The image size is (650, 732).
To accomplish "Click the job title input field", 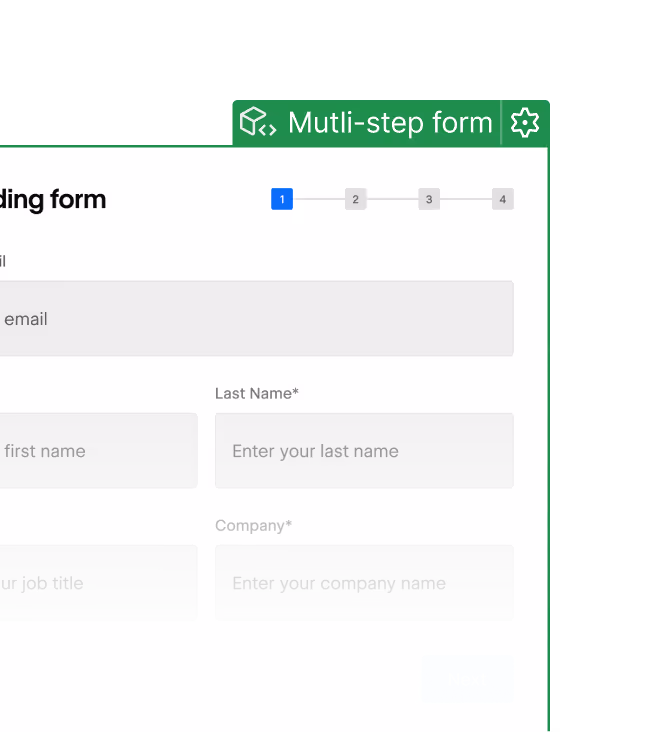I will pyautogui.click(x=99, y=583).
